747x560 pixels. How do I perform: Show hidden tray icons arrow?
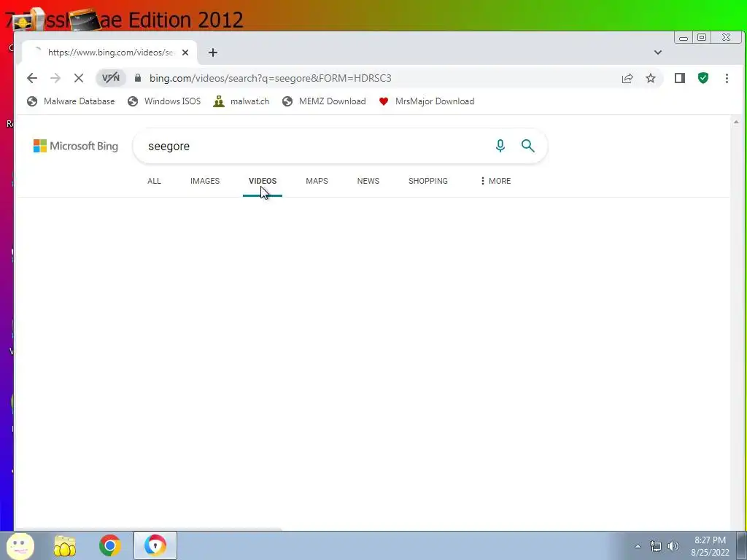[638, 546]
